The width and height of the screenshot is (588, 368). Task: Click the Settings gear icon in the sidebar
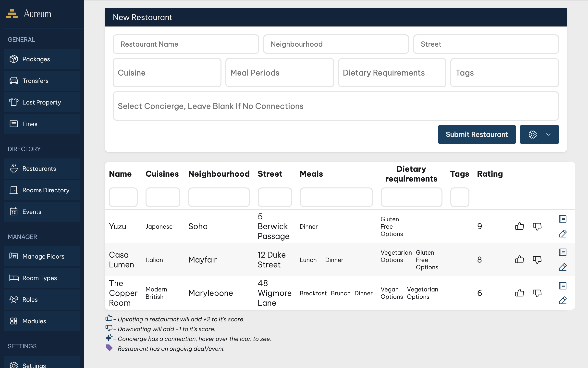click(x=14, y=365)
